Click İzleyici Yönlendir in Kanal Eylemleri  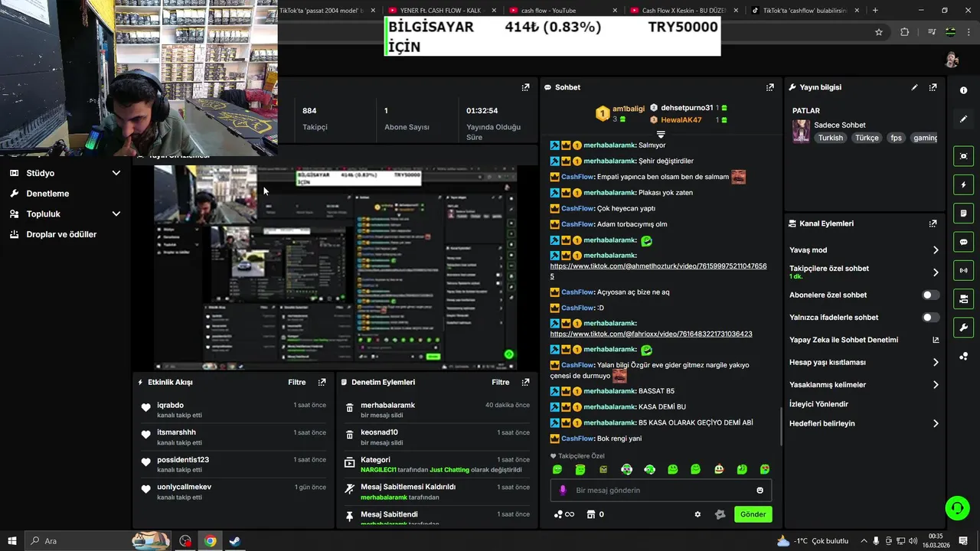click(818, 404)
